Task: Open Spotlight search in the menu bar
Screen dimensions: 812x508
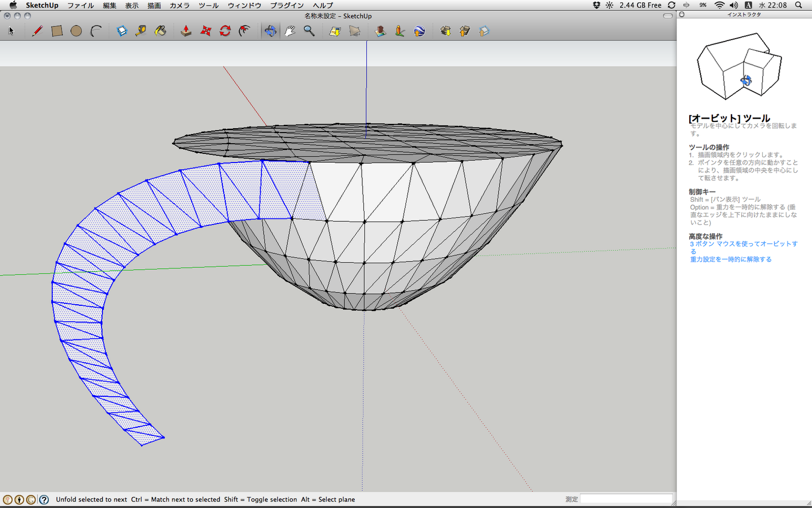Action: (798, 5)
